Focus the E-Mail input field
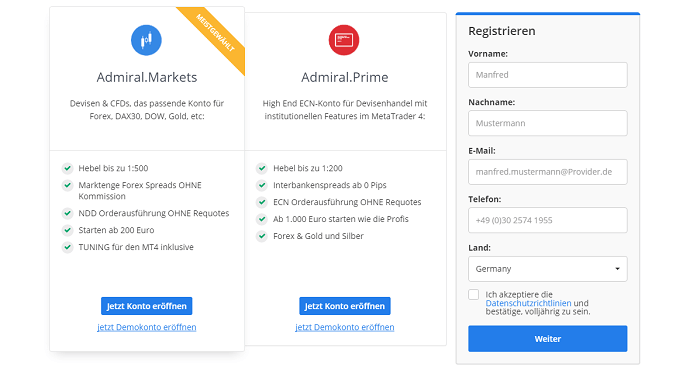Screen dimensions: 690x374 point(547,172)
